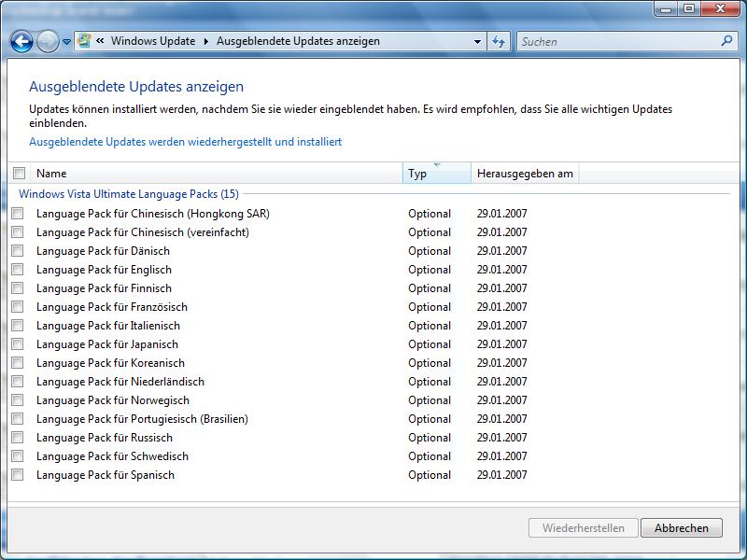747x560 pixels.
Task: Check the Englisch language pack checkbox
Action: click(x=18, y=270)
